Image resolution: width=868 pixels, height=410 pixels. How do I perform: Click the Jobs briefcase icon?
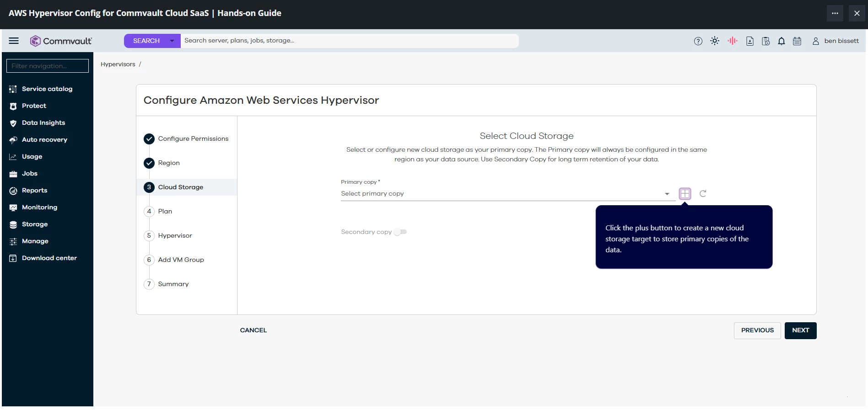tap(13, 174)
